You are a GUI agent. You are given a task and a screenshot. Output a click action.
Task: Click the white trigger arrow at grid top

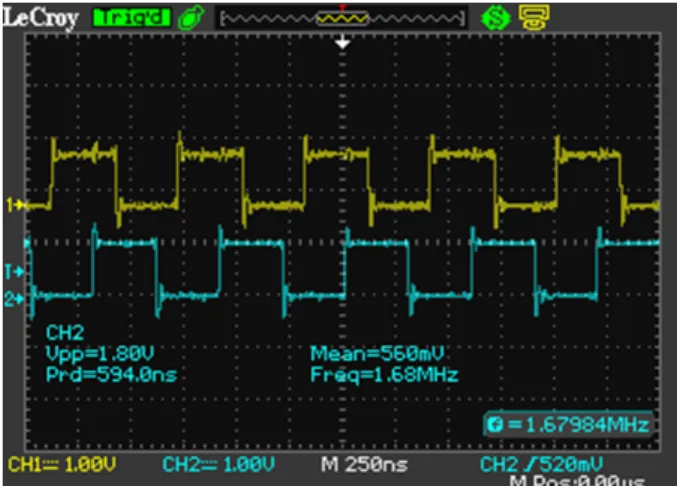(x=342, y=42)
